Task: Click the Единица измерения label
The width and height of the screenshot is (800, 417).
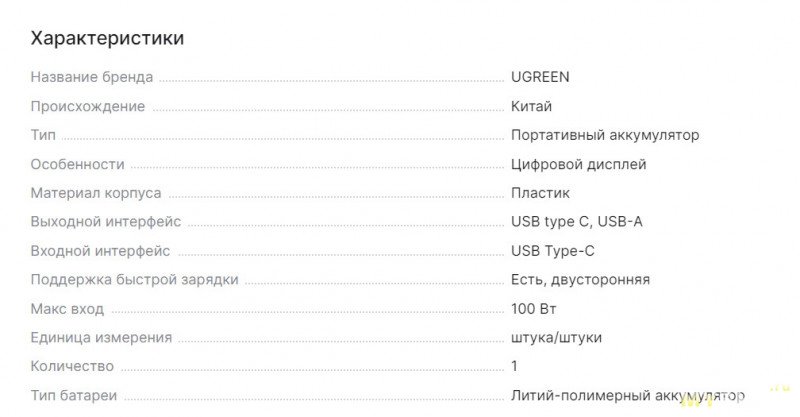Action: pos(101,338)
